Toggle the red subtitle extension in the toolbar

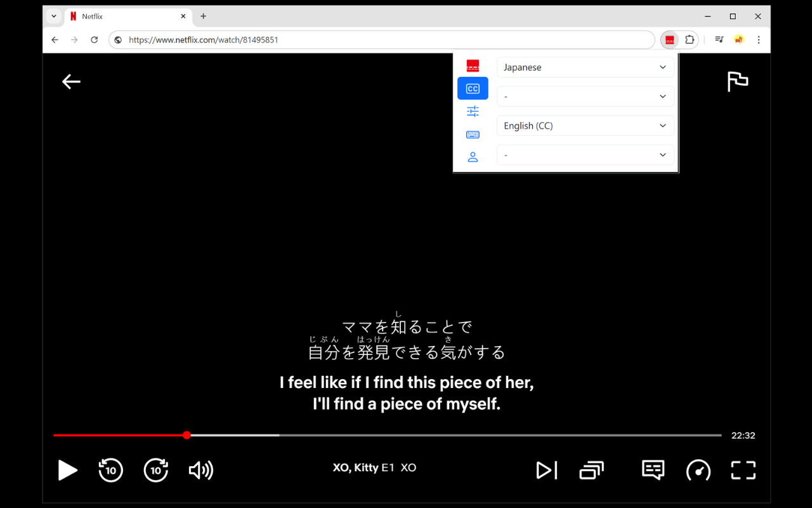(x=669, y=39)
